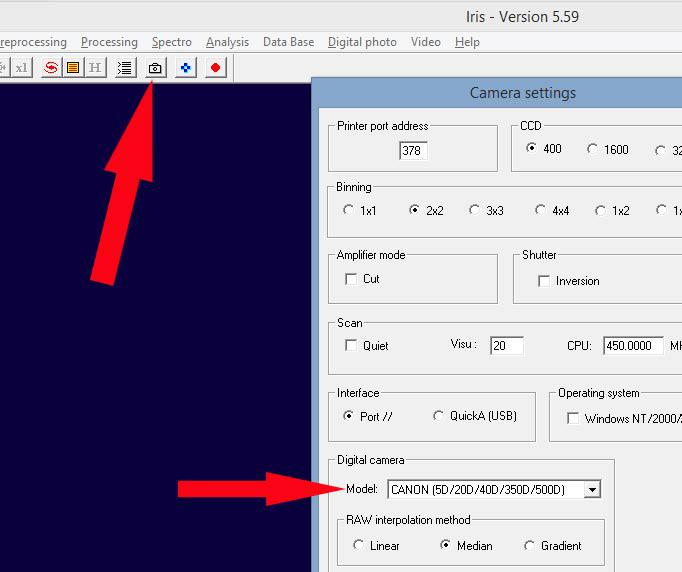Open the Analysis menu
The height and width of the screenshot is (572, 682).
tap(227, 42)
